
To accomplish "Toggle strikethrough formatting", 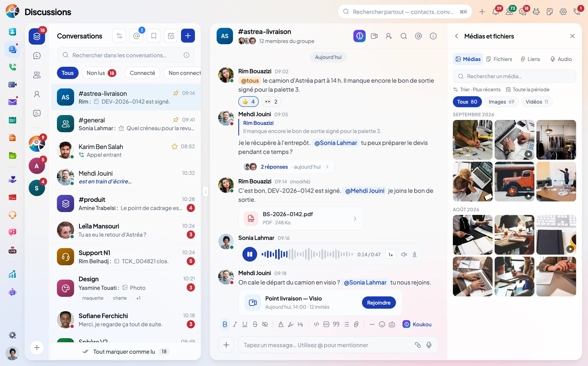I will pos(255,324).
